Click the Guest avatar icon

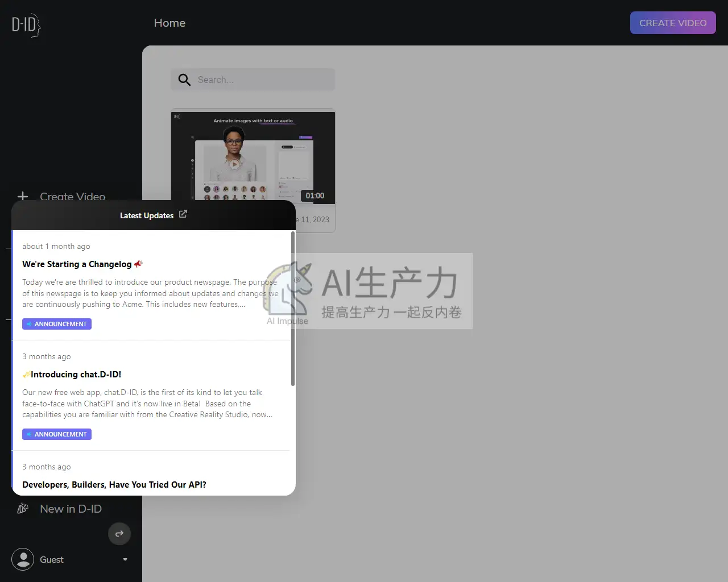(x=23, y=559)
